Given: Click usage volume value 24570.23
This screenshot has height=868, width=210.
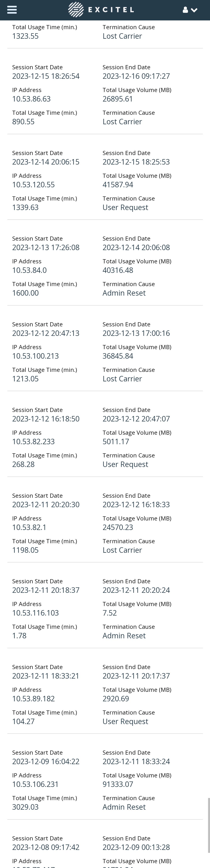Looking at the screenshot, I should 118,527.
